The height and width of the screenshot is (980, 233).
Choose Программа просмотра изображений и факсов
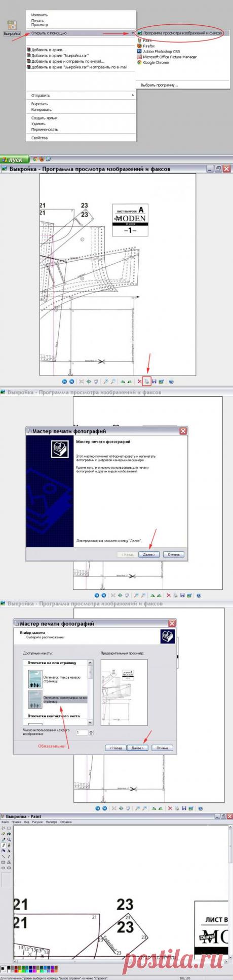tap(183, 33)
